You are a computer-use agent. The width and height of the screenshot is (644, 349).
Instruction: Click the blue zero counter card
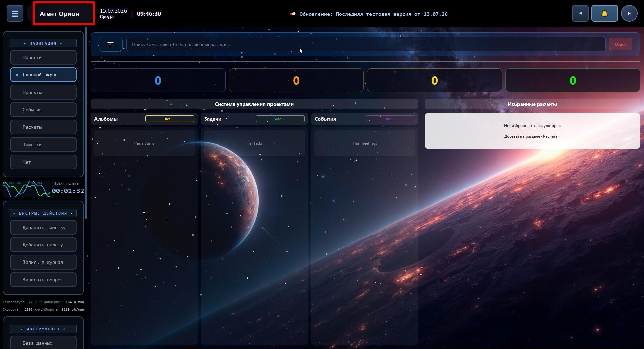[158, 80]
